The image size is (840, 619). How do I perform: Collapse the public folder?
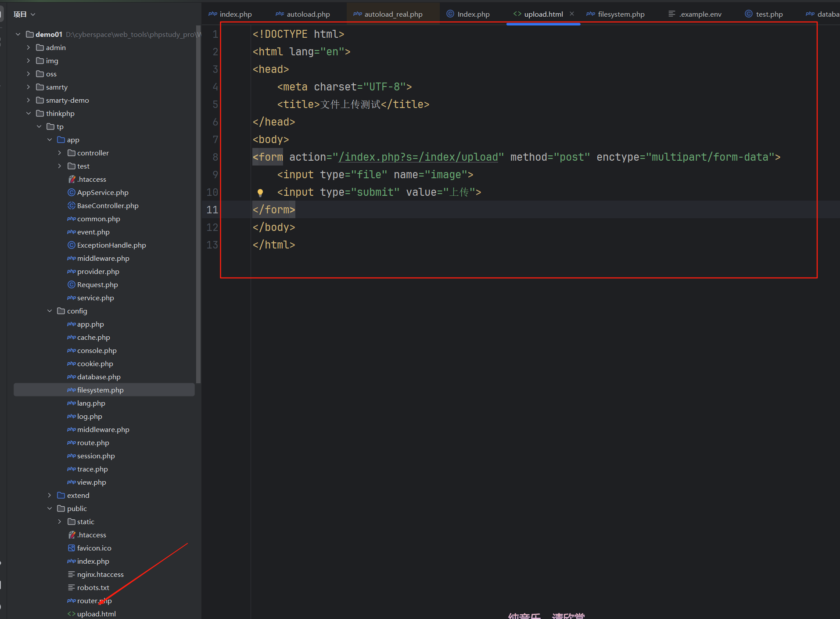(x=50, y=508)
